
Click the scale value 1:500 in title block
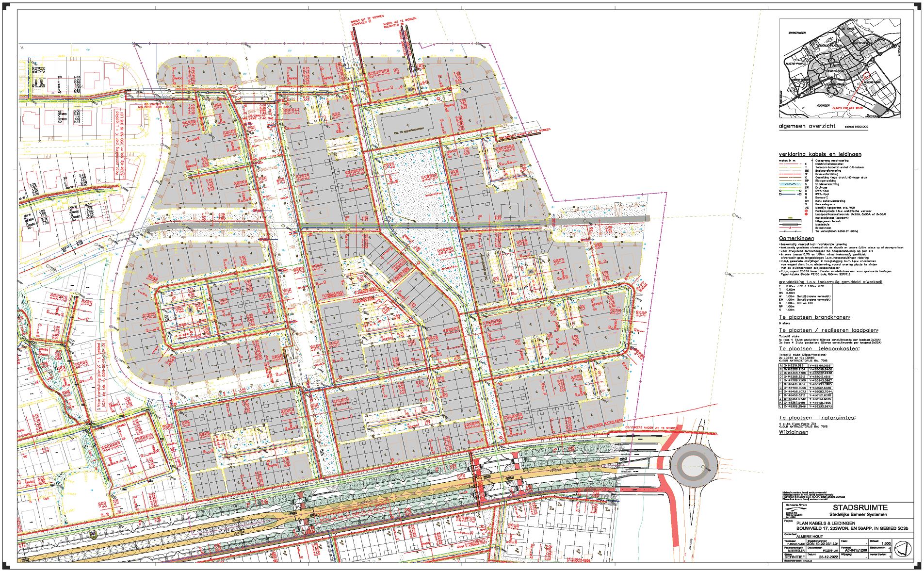click(x=886, y=544)
